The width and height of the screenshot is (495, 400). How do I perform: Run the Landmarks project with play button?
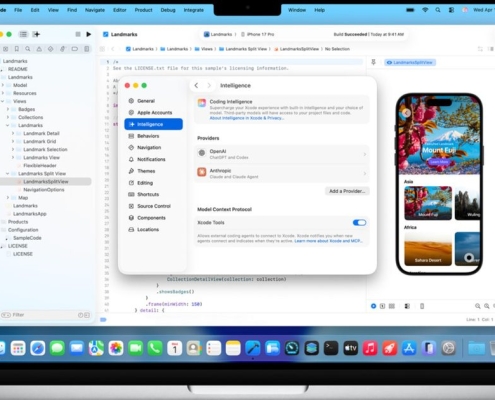(88, 34)
